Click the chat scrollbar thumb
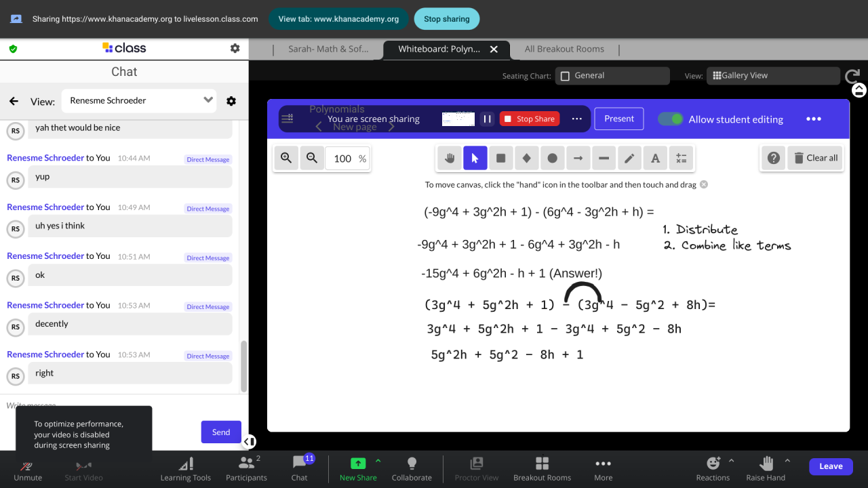 244,366
